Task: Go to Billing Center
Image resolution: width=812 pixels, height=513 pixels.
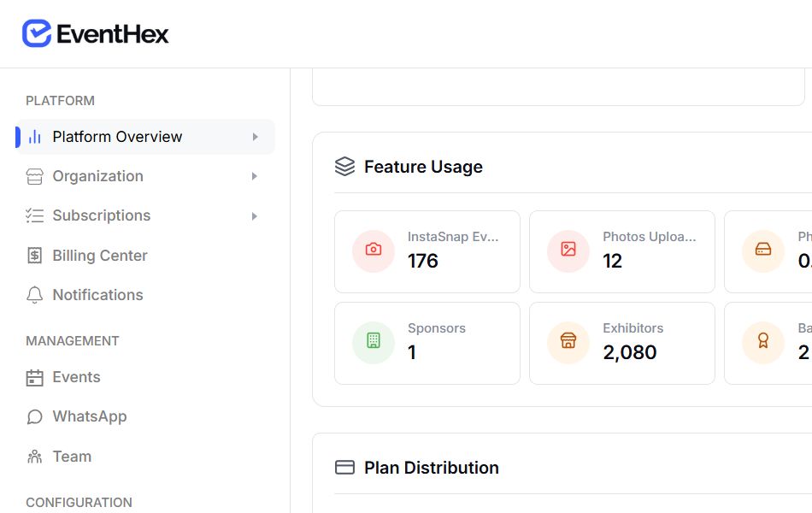Action: (145, 256)
